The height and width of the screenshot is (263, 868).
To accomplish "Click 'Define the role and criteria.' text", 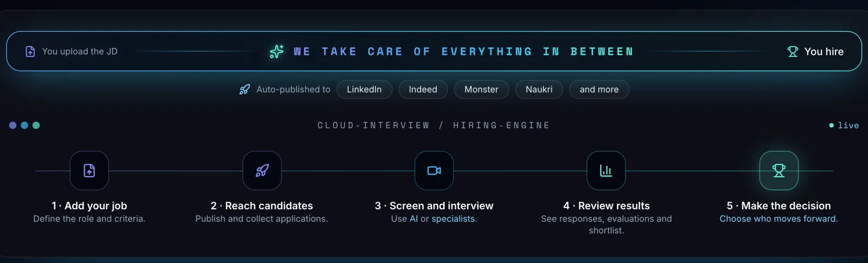I will pos(90,219).
